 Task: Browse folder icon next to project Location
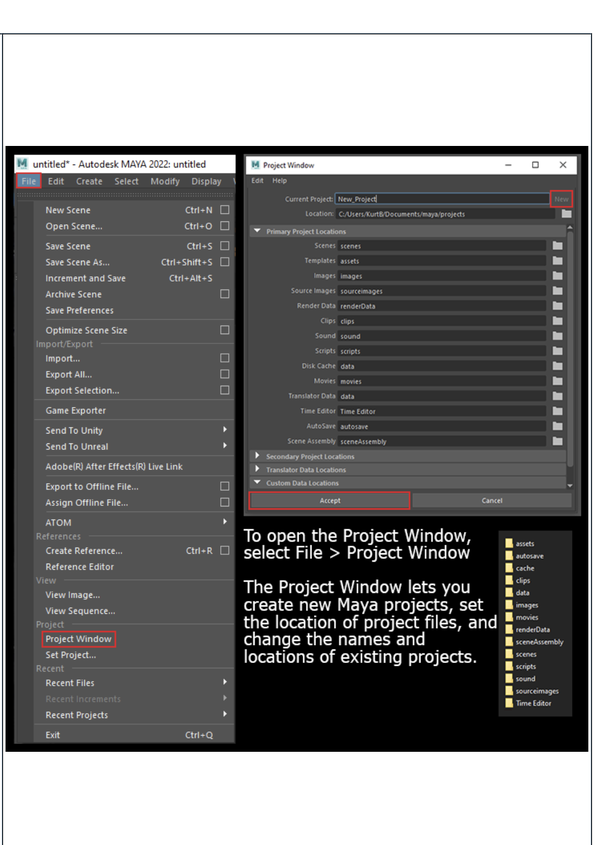(x=566, y=214)
